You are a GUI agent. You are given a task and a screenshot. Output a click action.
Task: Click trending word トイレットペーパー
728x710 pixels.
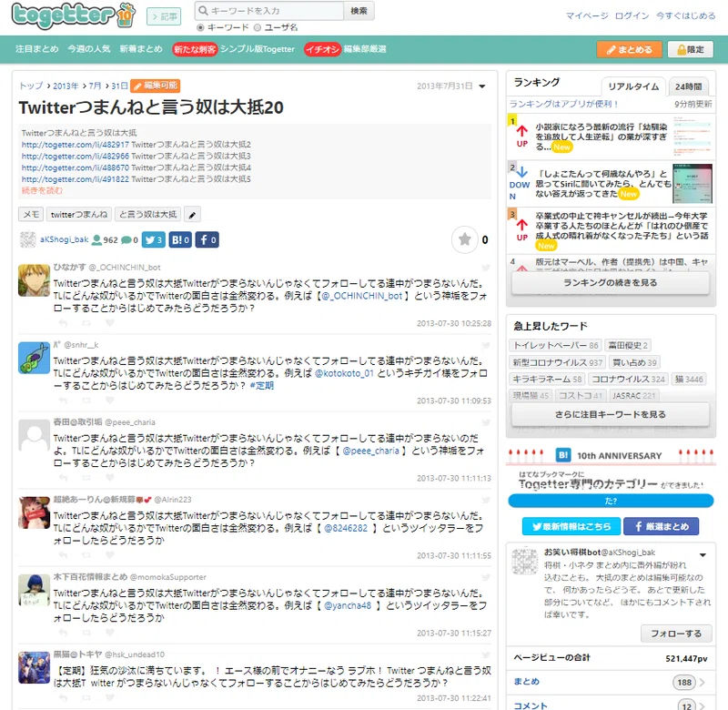(x=555, y=346)
